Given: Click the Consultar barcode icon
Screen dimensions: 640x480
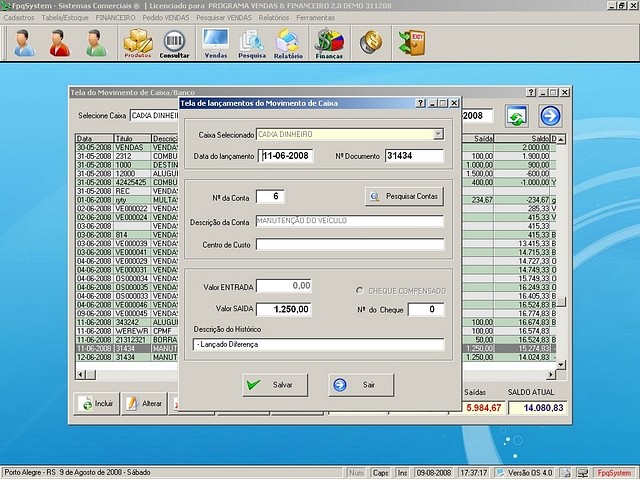Looking at the screenshot, I should coord(174,43).
